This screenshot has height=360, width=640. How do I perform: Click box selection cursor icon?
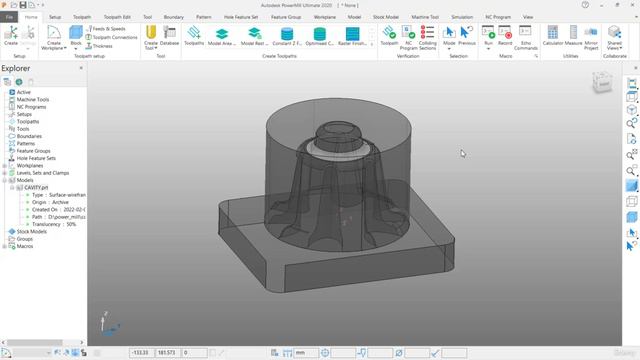point(631,233)
